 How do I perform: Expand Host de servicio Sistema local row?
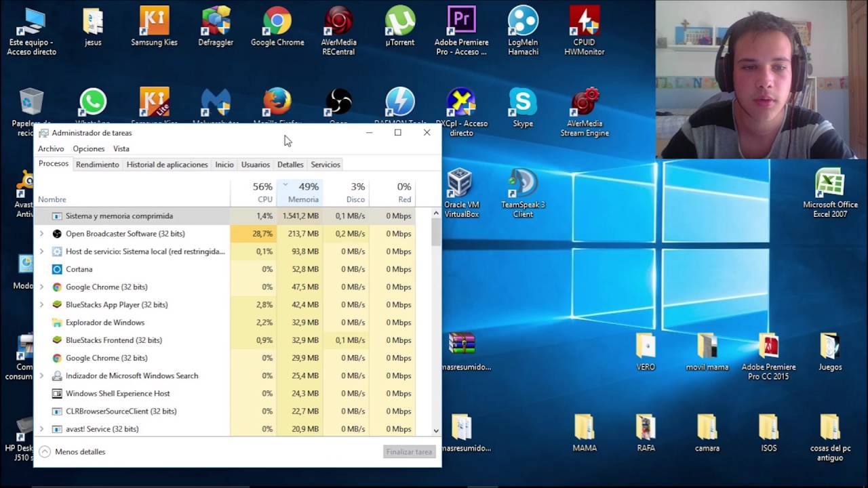pyautogui.click(x=41, y=251)
